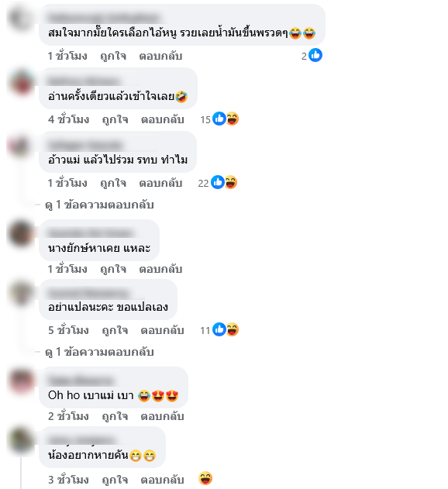Click avatar of the first commenter
The width and height of the screenshot is (448, 489).
tap(21, 18)
